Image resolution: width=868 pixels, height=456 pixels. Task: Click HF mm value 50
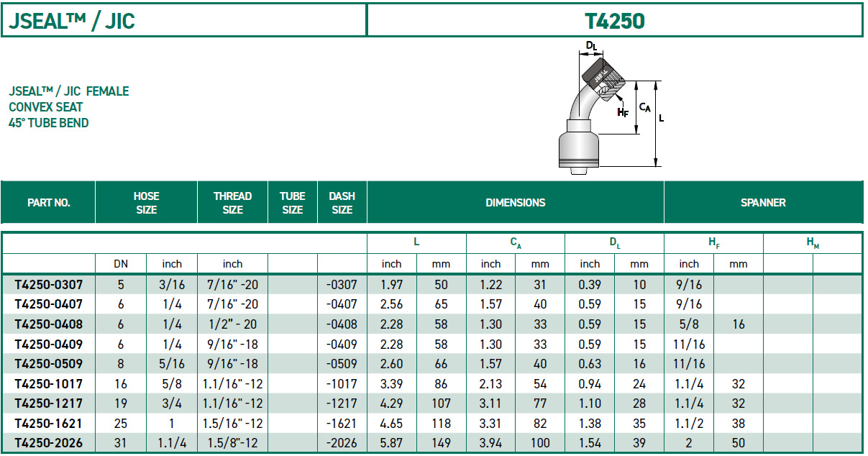coord(739,443)
